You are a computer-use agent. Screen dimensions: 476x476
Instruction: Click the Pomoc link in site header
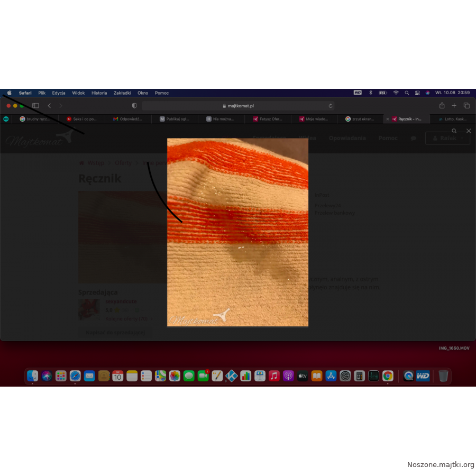click(388, 138)
